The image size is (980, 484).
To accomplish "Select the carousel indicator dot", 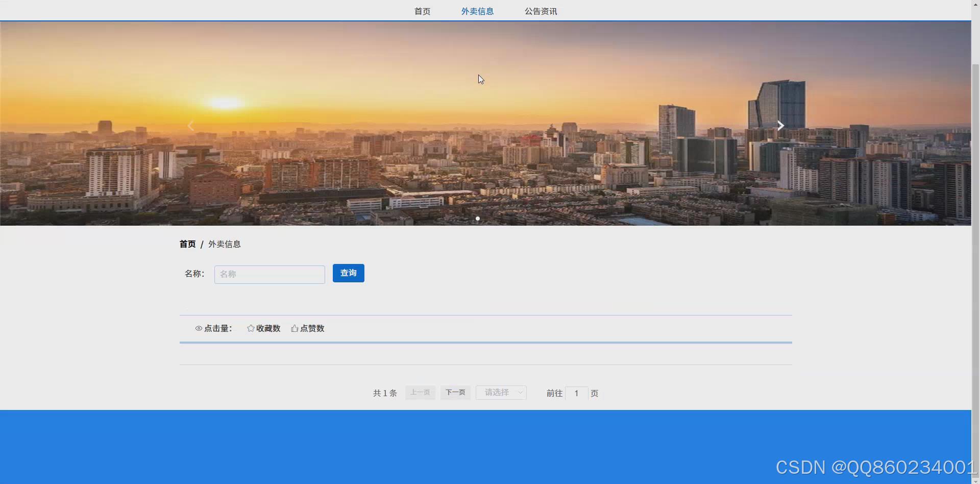I will 478,219.
